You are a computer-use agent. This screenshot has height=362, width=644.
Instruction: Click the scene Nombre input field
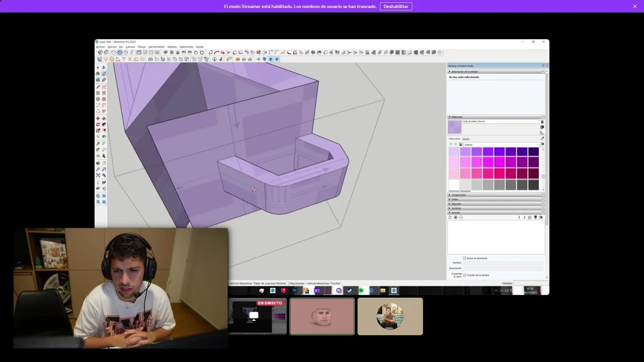[503, 262]
